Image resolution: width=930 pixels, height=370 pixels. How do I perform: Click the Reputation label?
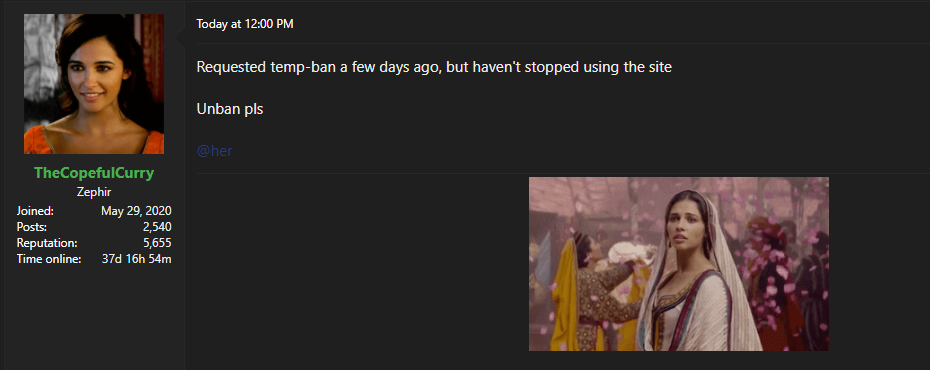point(47,243)
